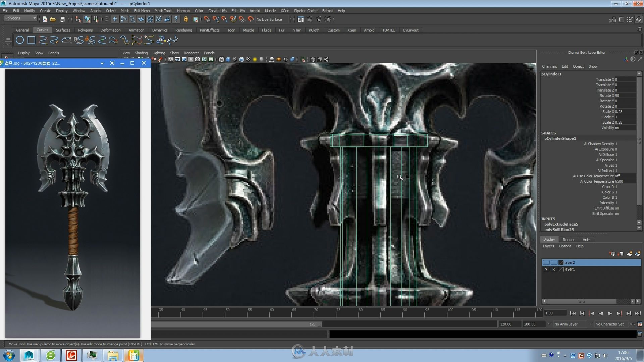The width and height of the screenshot is (644, 362).
Task: Click the UV layout menu tab
Action: [409, 29]
